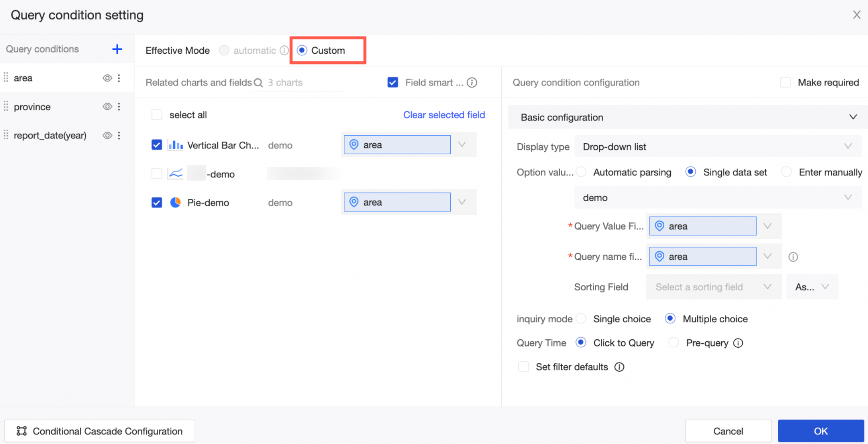
Task: Open Conditional Cascade Configuration
Action: [99, 431]
